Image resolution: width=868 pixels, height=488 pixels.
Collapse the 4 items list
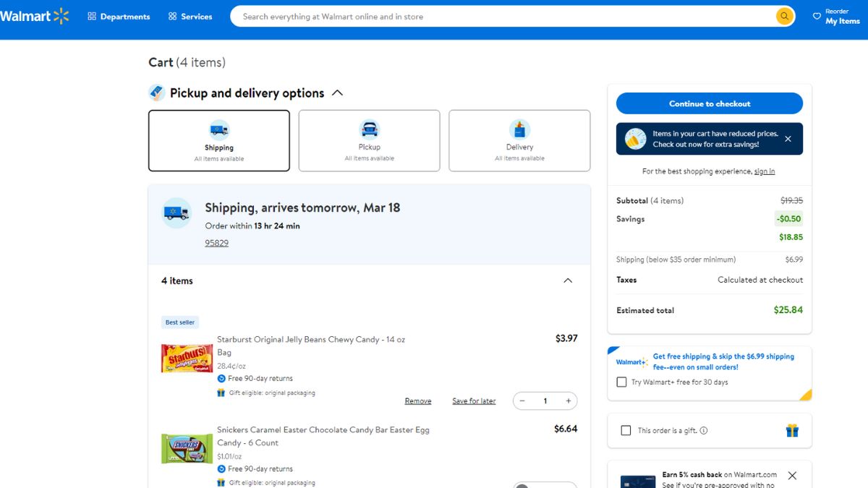coord(568,281)
